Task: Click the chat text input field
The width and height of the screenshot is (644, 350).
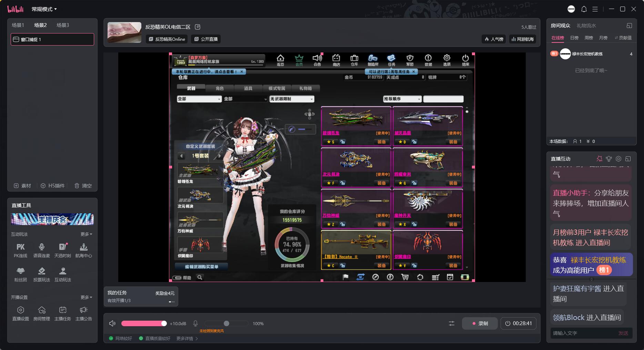Action: click(583, 333)
